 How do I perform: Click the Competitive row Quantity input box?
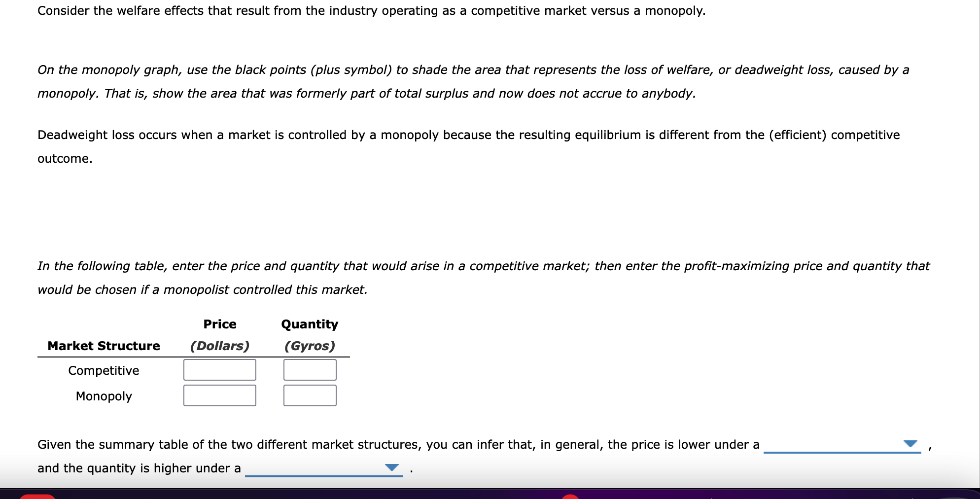pyautogui.click(x=309, y=370)
